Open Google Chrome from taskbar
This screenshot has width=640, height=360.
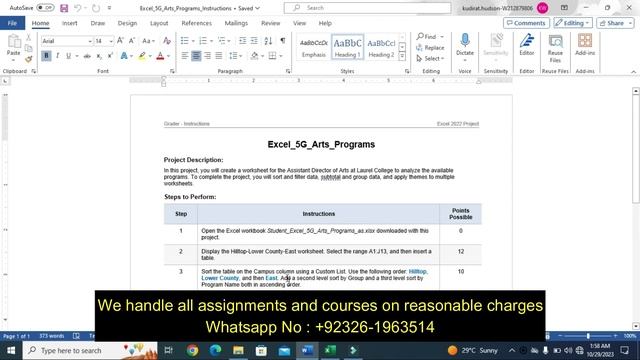[192, 350]
